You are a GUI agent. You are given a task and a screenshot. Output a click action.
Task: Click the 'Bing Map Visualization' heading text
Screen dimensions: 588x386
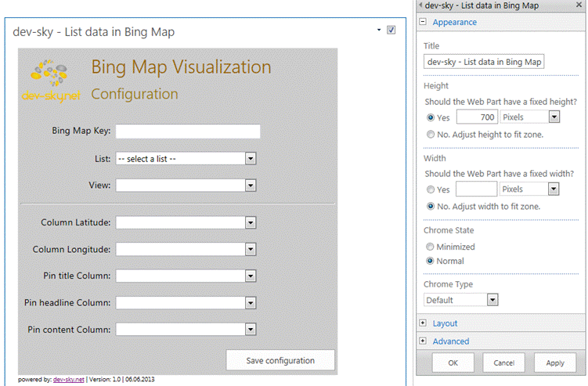point(181,67)
